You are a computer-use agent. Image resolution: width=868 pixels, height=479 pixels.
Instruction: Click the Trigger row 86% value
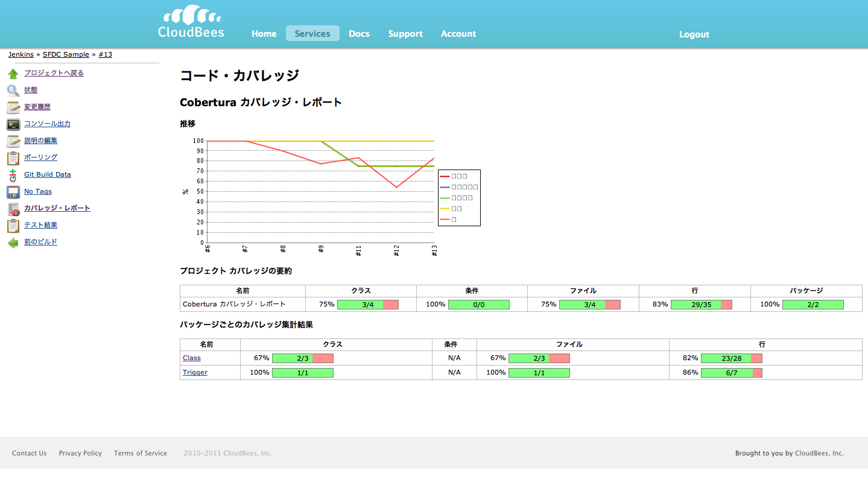pos(691,372)
